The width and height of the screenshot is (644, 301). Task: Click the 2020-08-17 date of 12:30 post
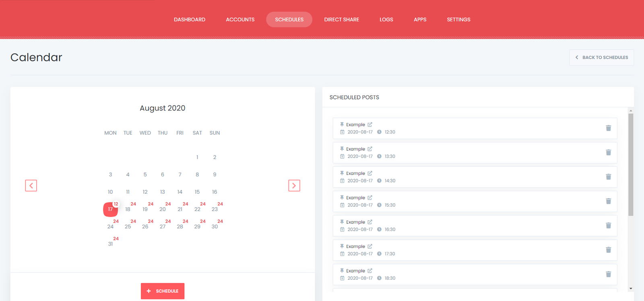tap(360, 132)
